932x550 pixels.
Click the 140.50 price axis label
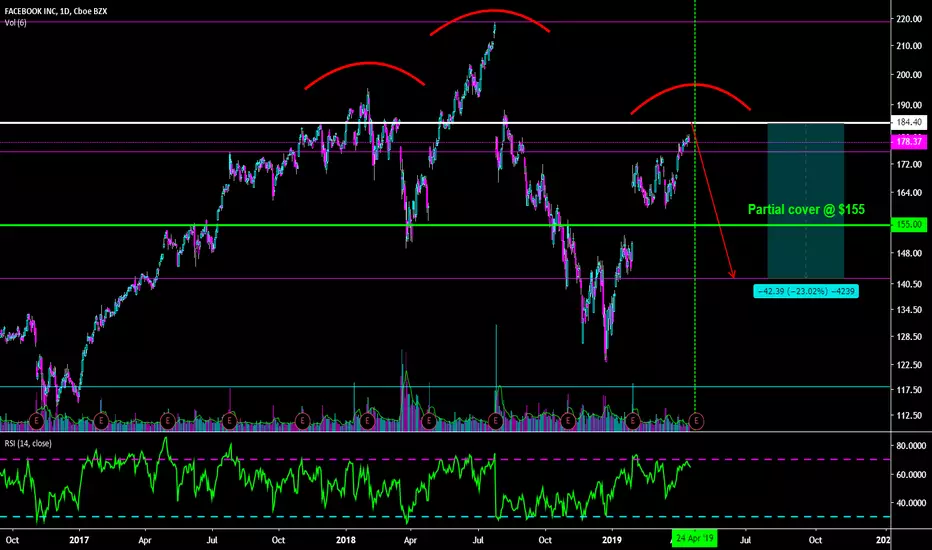[909, 284]
